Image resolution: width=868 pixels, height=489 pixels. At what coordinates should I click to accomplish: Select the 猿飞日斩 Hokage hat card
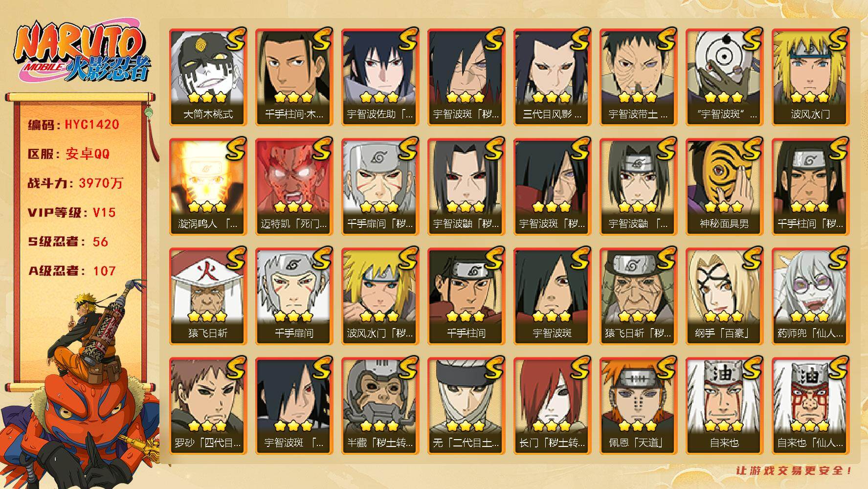[208, 296]
